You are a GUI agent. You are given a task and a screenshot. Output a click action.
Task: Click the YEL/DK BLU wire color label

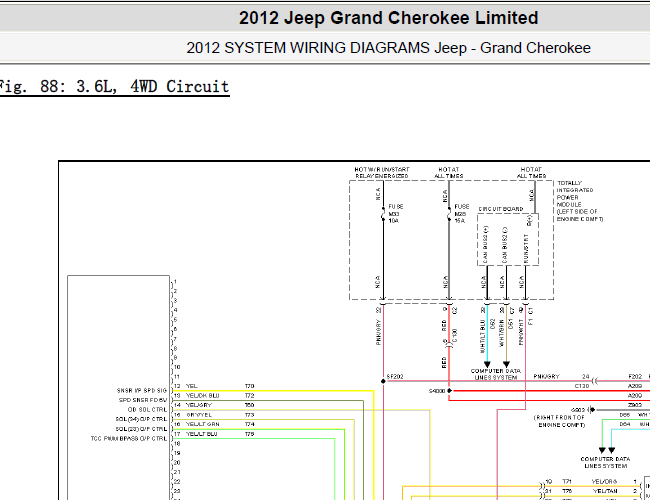click(202, 396)
